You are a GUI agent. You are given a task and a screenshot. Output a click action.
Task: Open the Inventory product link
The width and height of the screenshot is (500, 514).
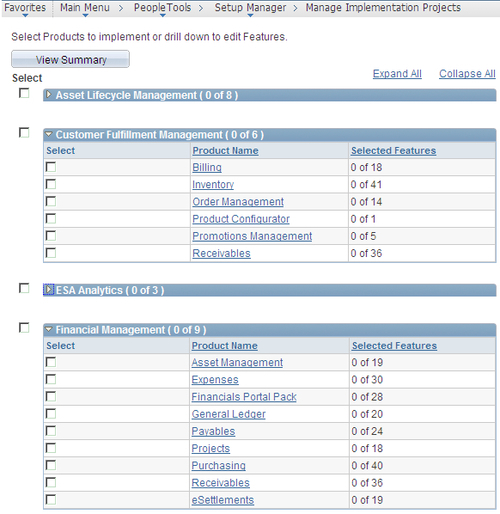pyautogui.click(x=213, y=184)
